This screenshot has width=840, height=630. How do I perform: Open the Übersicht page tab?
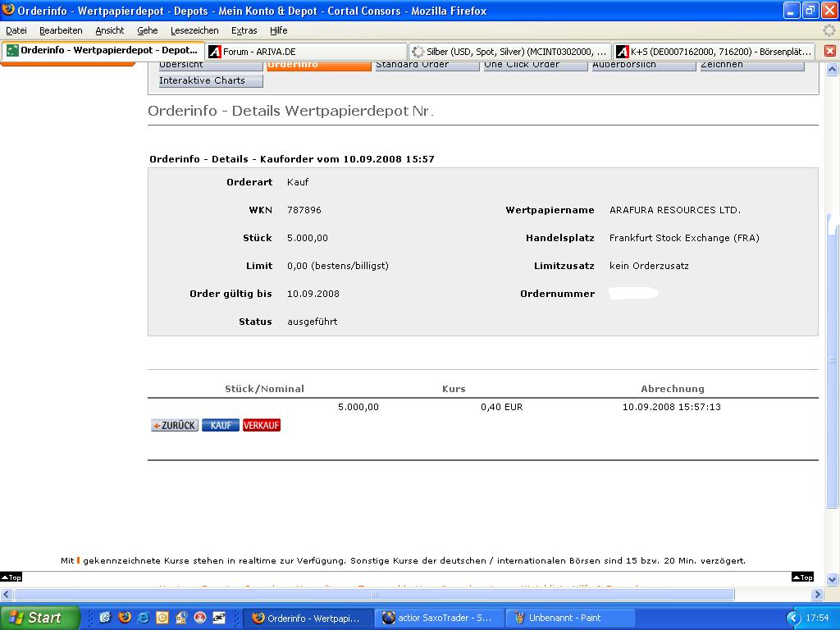click(211, 66)
